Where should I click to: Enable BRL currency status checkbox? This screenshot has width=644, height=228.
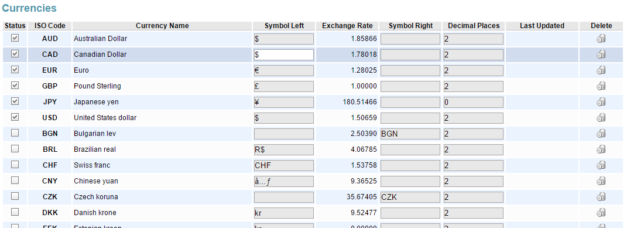coord(15,149)
